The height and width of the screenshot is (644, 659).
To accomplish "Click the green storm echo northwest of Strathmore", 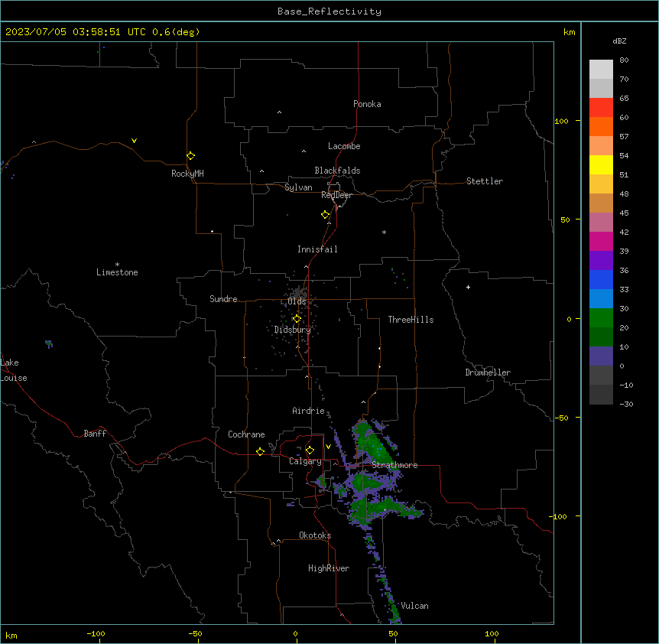I will coord(374,444).
